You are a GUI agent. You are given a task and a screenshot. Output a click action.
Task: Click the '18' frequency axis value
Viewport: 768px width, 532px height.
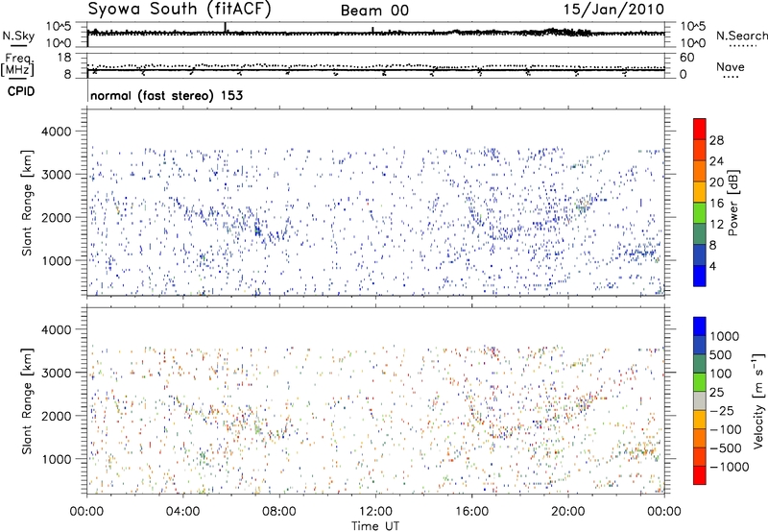click(x=63, y=58)
